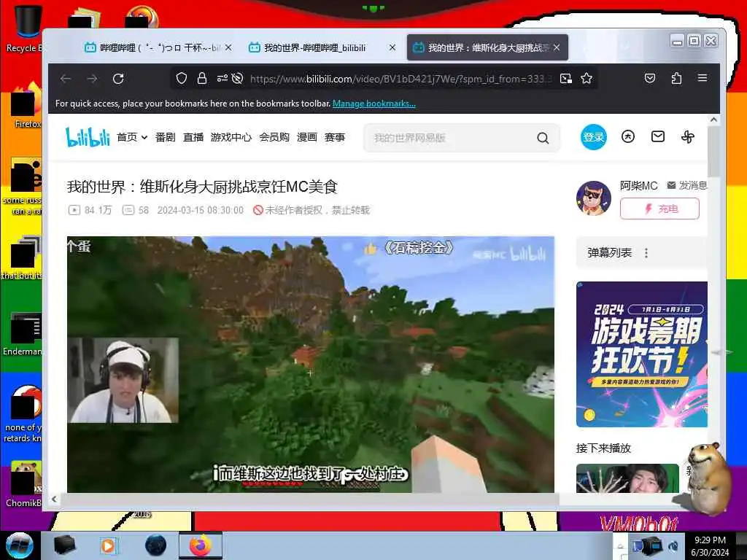Click the taskbar clock showing 9:29 PM
Screen dimensions: 747x560
(x=710, y=545)
